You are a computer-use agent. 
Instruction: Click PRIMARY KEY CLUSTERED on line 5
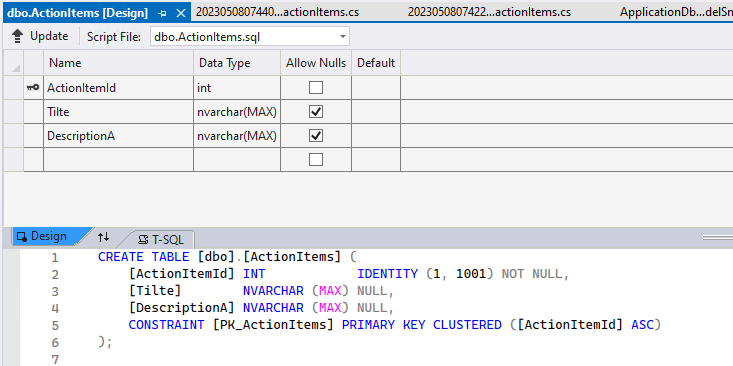click(422, 324)
